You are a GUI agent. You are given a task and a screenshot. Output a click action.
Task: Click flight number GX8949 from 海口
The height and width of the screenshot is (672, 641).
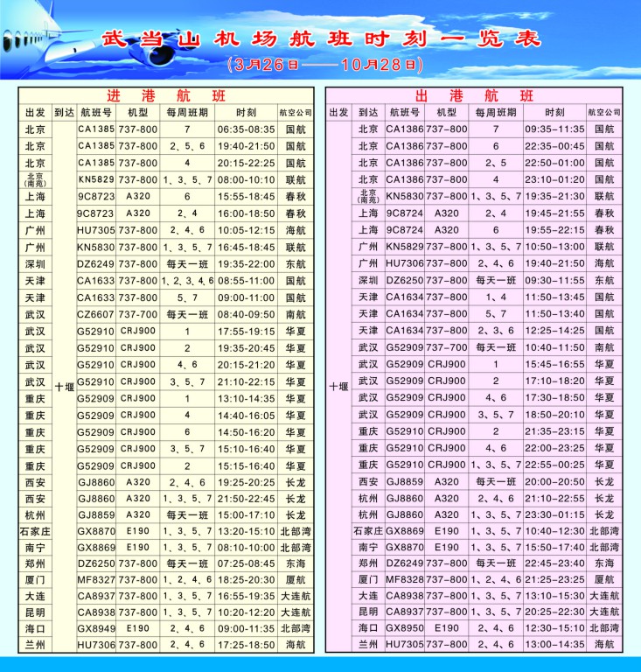(96, 626)
